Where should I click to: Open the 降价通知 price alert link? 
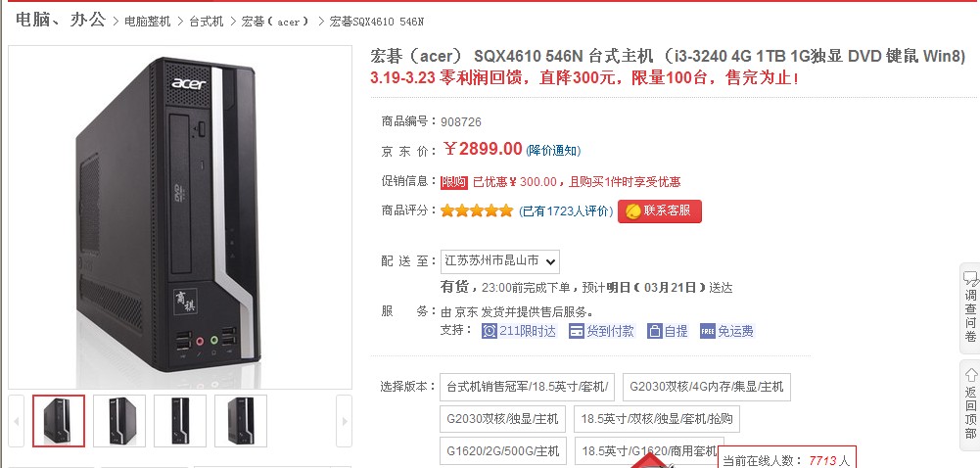coord(553,151)
